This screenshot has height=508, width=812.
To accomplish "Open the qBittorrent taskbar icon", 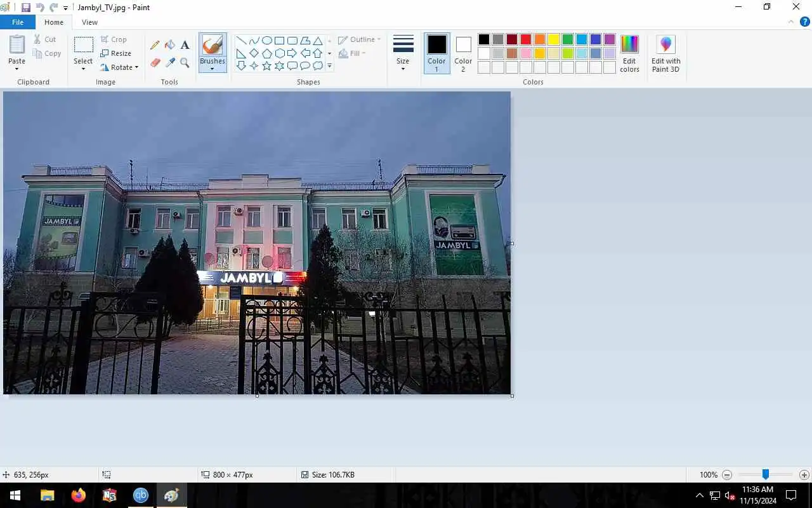I will tap(141, 495).
